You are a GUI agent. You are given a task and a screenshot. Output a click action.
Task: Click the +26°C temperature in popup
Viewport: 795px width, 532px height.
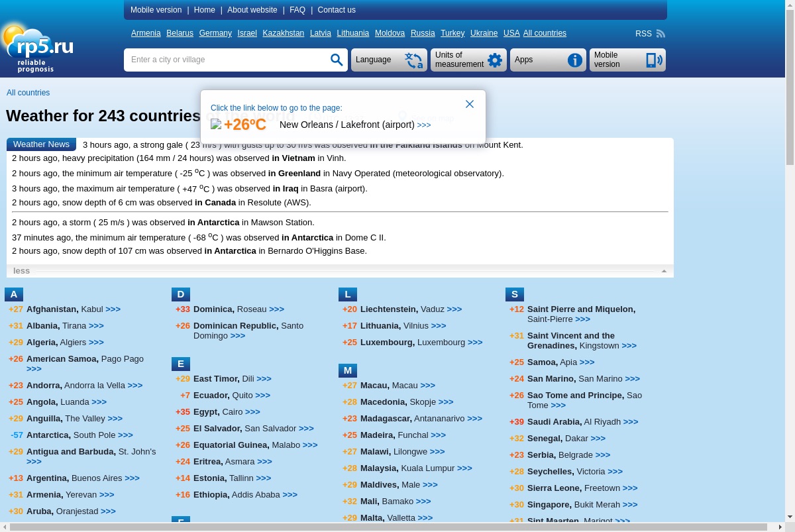[245, 125]
